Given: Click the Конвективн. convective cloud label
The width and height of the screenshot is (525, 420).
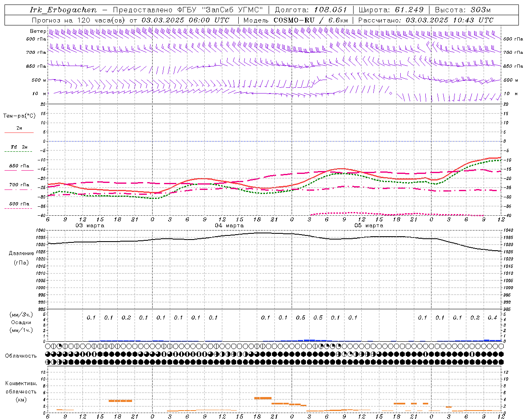Looking at the screenshot, I should click(21, 383).
